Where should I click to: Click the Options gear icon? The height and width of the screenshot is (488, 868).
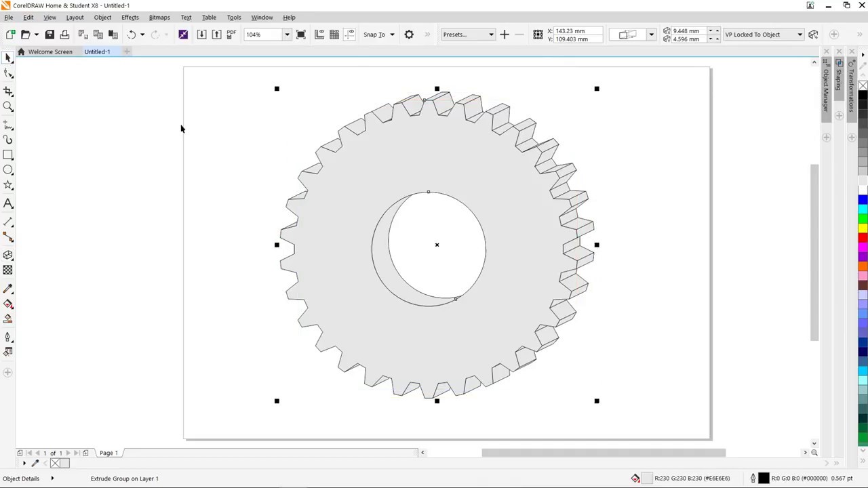pyautogui.click(x=409, y=35)
